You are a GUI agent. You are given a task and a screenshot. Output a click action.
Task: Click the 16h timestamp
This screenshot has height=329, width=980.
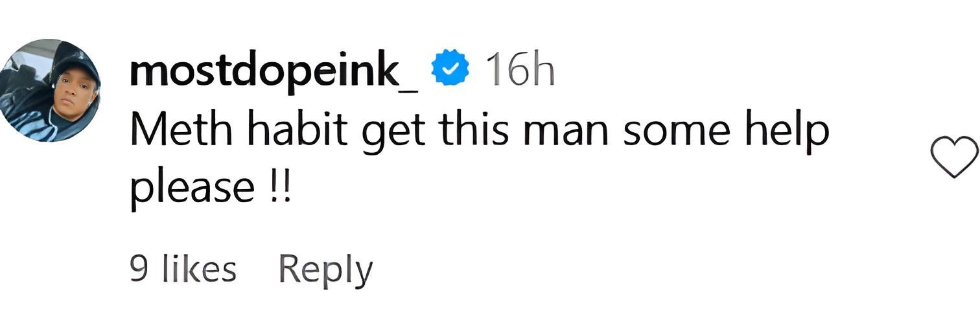(520, 71)
